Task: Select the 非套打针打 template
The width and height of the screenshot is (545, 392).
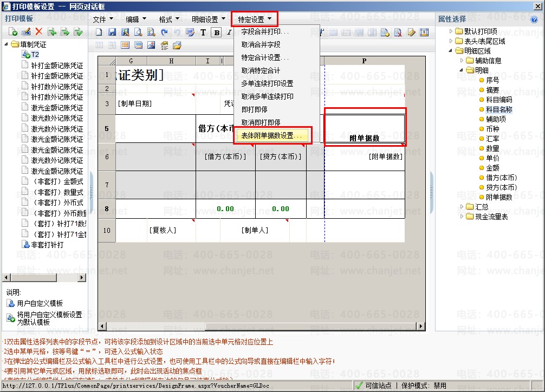Action: tap(47, 245)
